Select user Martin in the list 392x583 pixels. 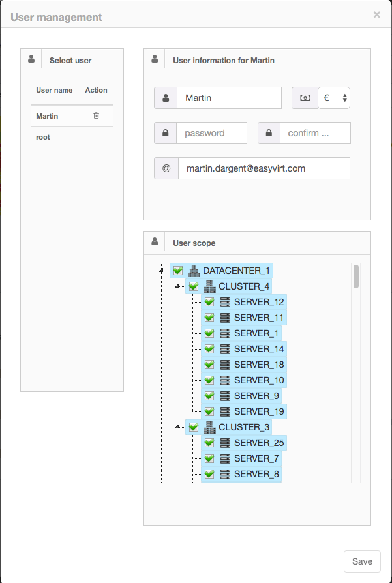(x=47, y=116)
